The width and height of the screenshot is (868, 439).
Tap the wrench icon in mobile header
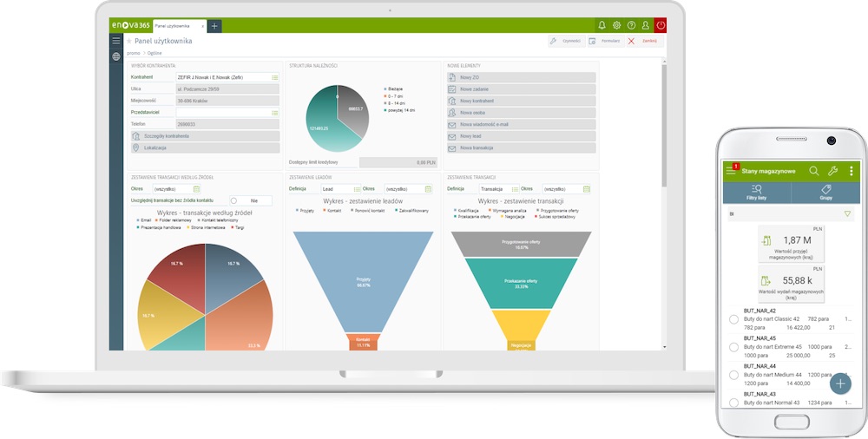833,171
